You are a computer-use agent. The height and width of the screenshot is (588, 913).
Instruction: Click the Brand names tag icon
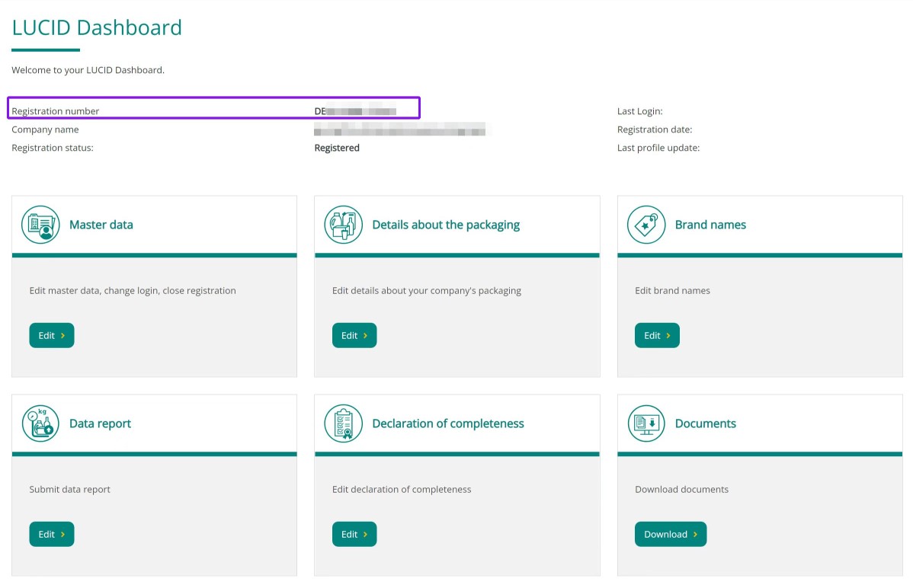646,225
